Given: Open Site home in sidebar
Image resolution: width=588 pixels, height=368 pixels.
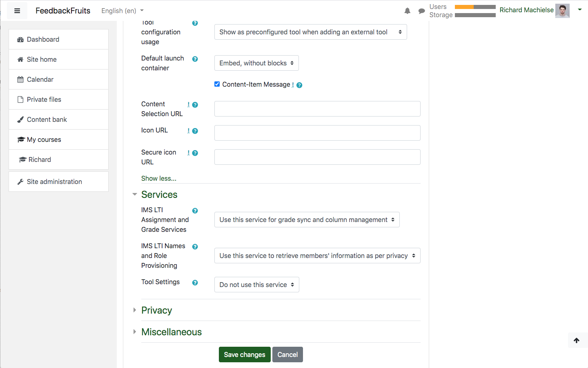Looking at the screenshot, I should [58, 59].
